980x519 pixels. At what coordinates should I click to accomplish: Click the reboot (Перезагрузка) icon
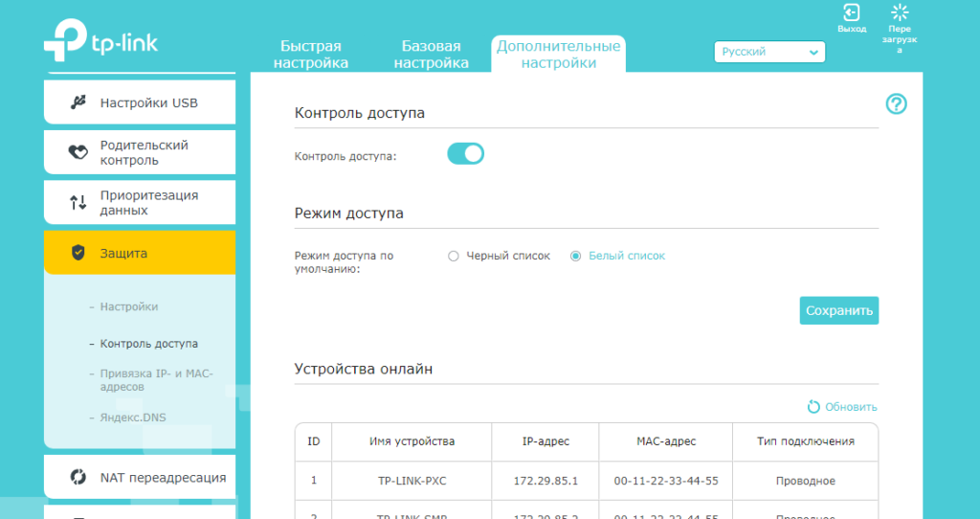click(899, 12)
